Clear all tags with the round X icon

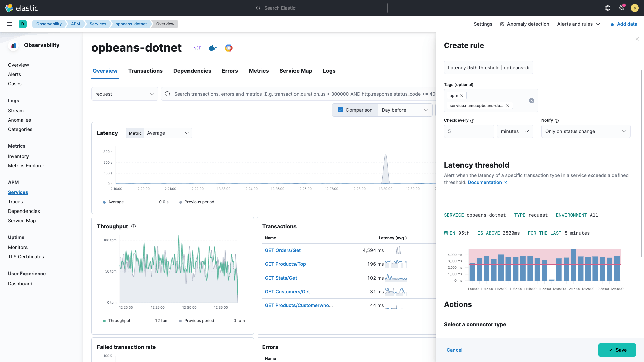click(532, 101)
